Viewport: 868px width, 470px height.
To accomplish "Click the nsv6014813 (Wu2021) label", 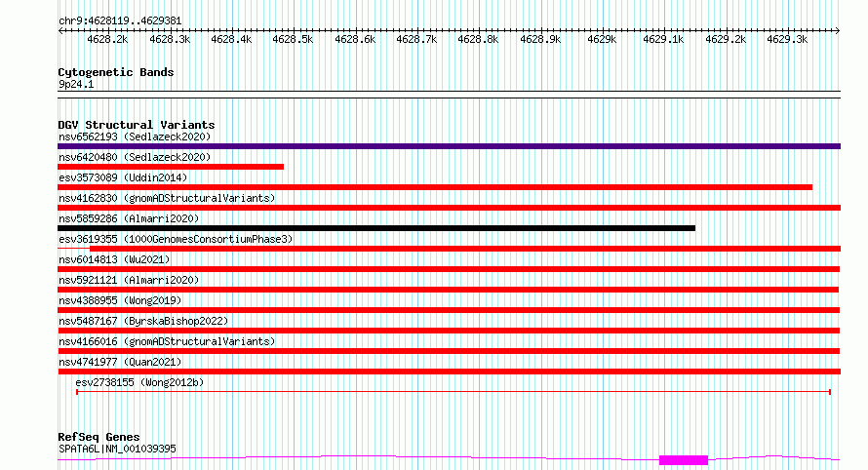I will click(114, 259).
